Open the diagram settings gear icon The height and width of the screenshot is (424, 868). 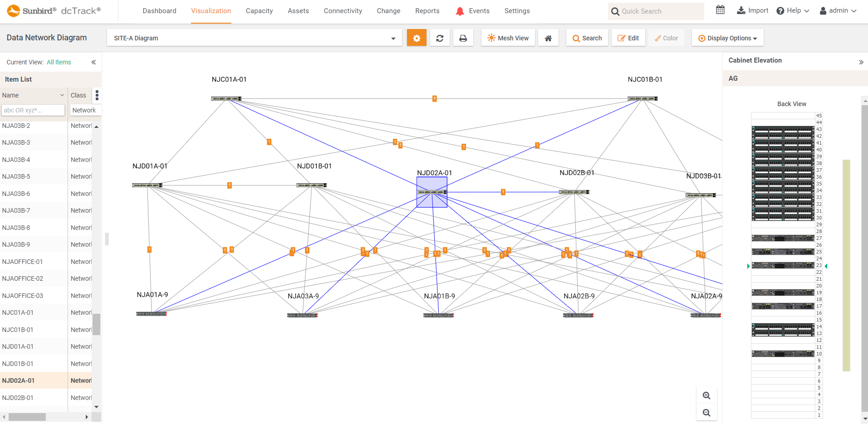tap(416, 38)
